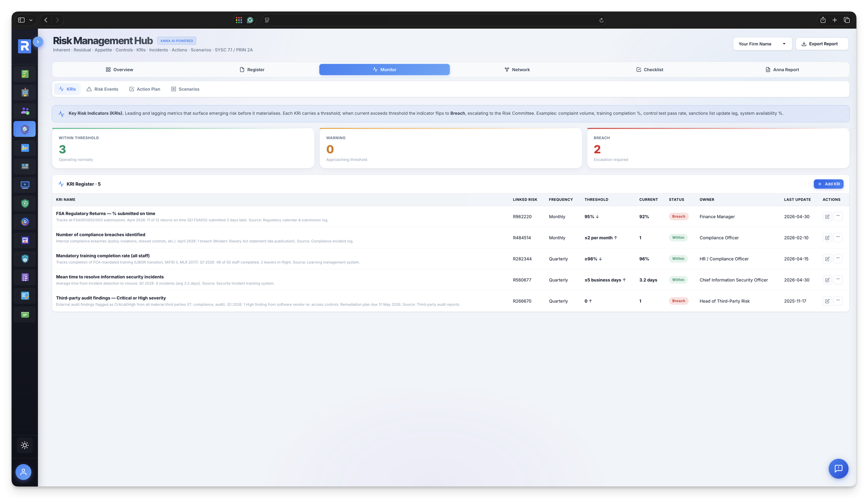Open the padlock shield sidebar icon
The image size is (868, 498).
coord(25,259)
